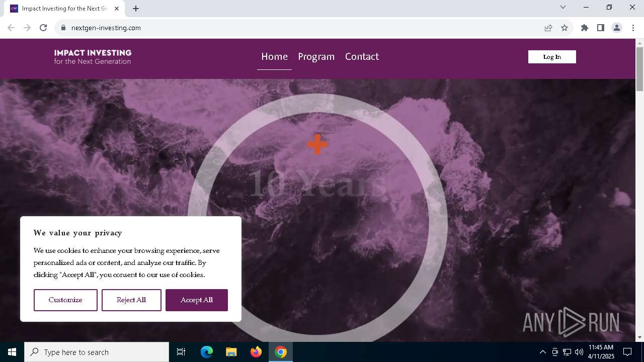Click Customize cookie settings button

tap(65, 300)
